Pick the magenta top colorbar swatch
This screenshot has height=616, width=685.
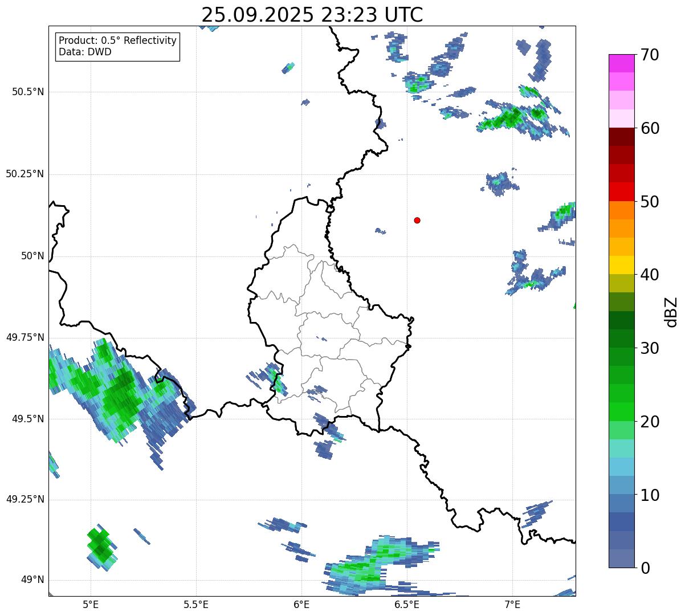[621, 63]
